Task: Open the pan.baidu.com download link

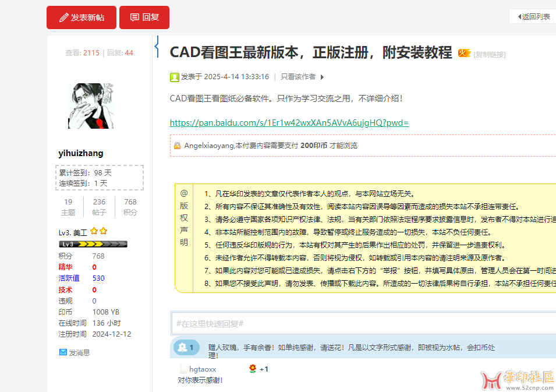Action: 289,123
